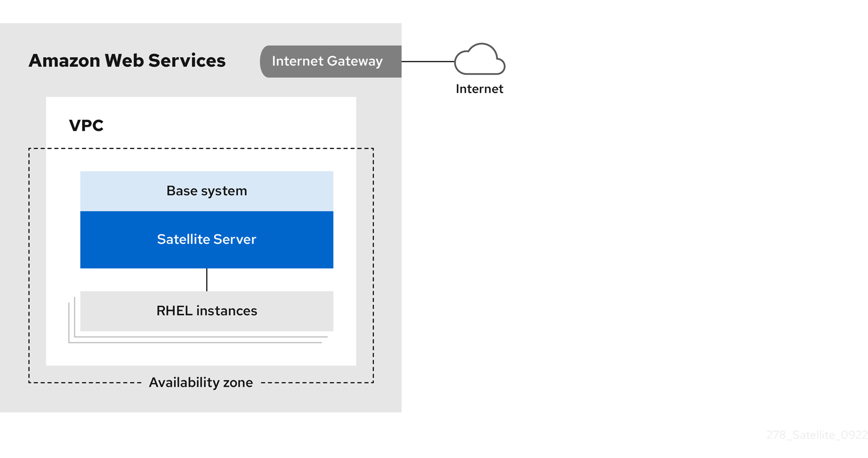Screen dimensions: 868x458
Task: Click the white space right of VPC label
Action: click(228, 126)
